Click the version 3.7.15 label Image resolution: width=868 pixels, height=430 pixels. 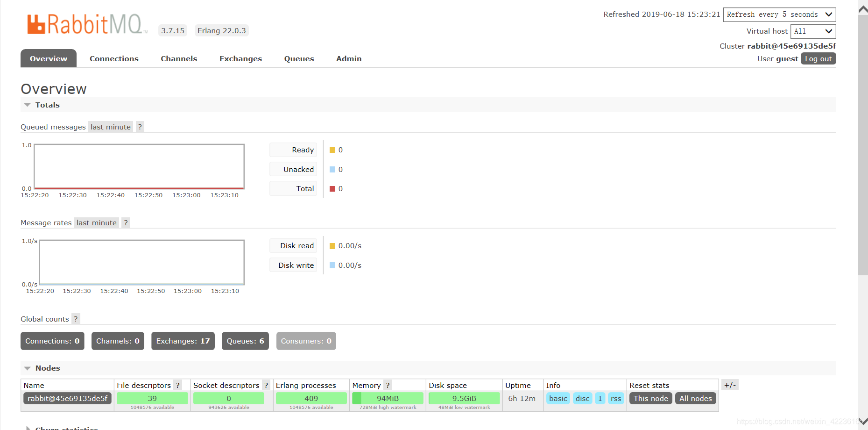pos(173,30)
